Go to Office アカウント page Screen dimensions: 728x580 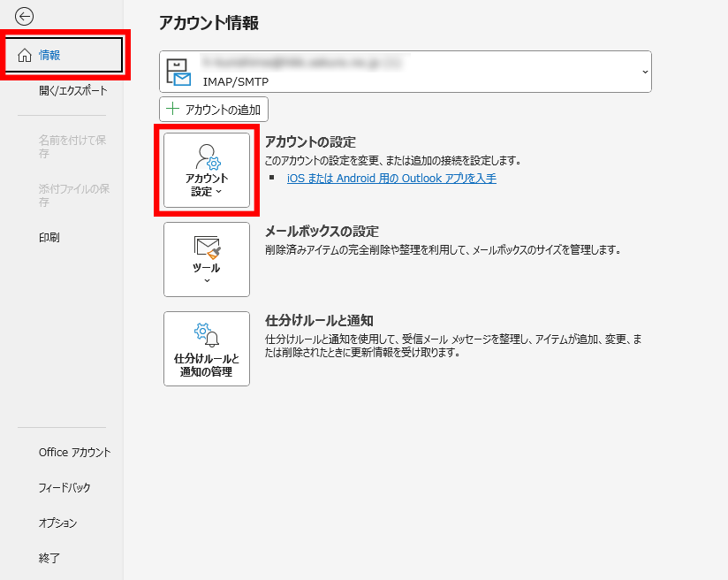[x=74, y=452]
